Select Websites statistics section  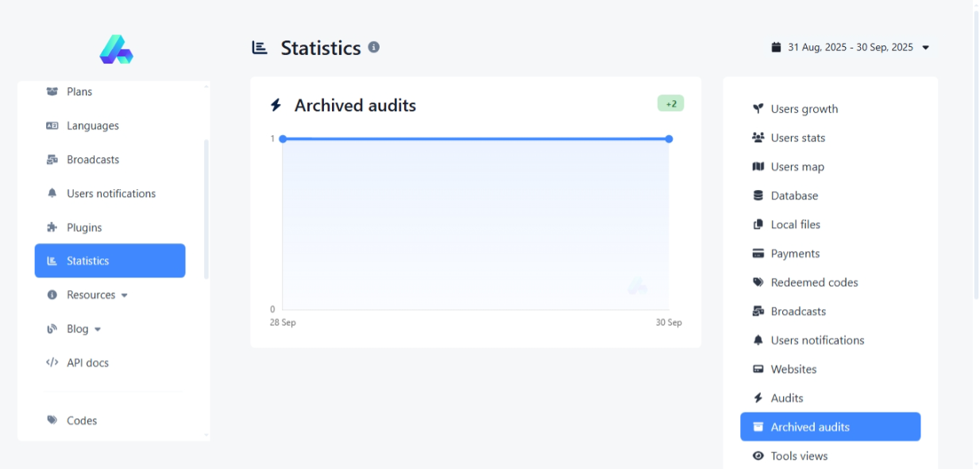coord(793,369)
